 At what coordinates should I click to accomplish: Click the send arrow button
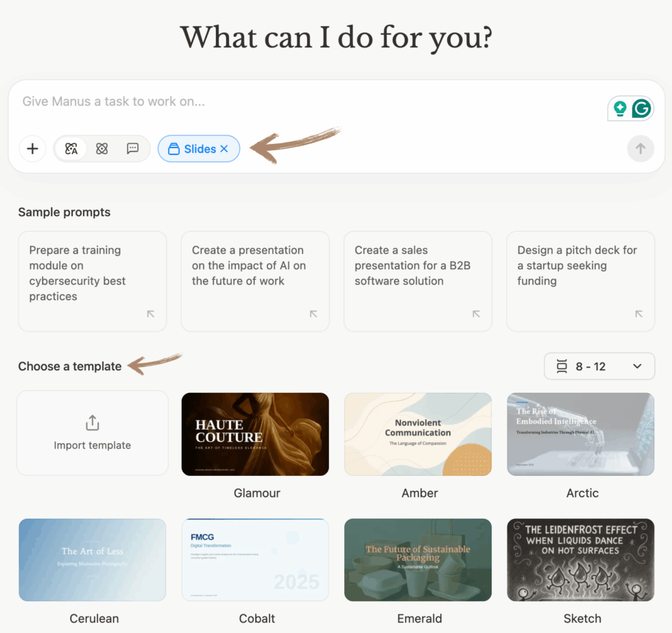point(640,149)
